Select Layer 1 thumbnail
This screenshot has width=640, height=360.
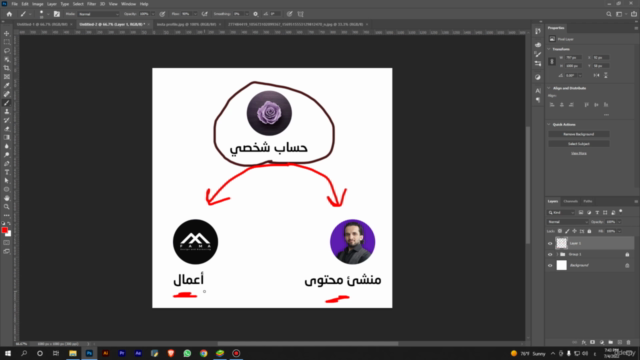point(562,243)
